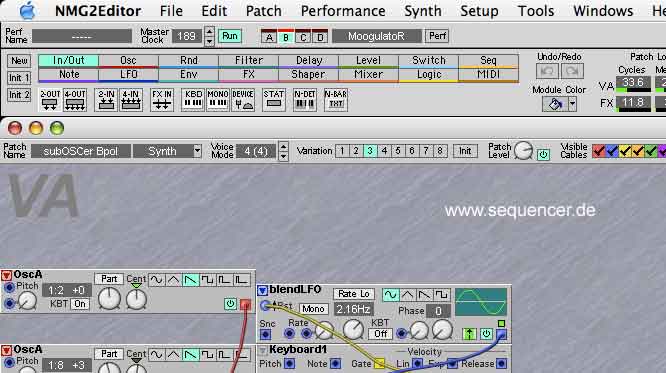The image size is (666, 373).
Task: Click the Undo arrow button
Action: 547,71
